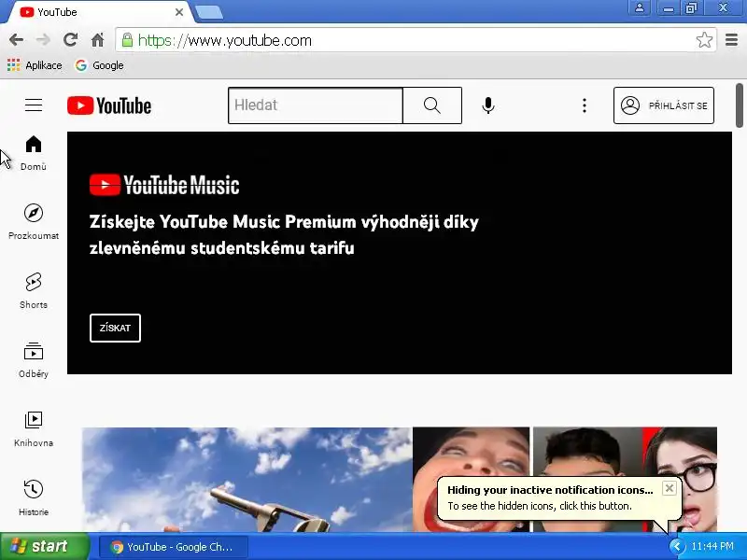Screen dimensions: 747x560
Task: Open the browser home page
Action: click(x=98, y=40)
